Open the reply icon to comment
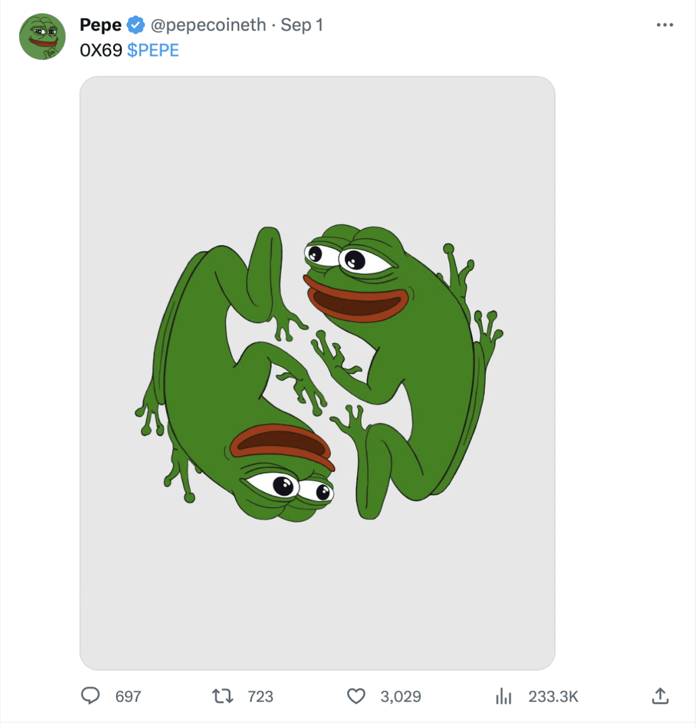 point(92,696)
